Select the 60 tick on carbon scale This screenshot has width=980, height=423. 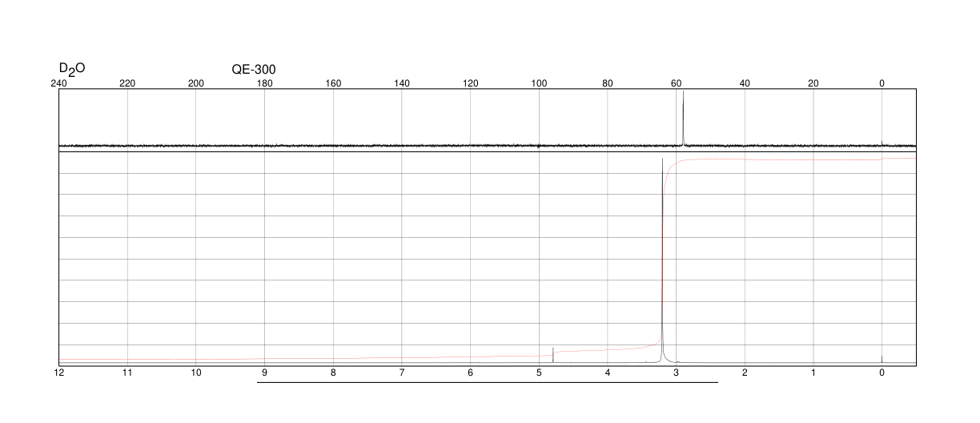[x=677, y=83]
